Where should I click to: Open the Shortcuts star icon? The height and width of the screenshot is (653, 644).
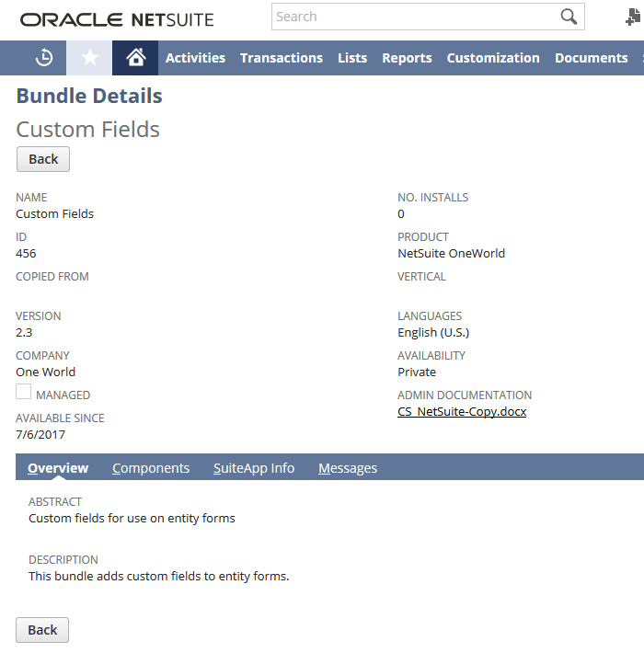point(89,57)
